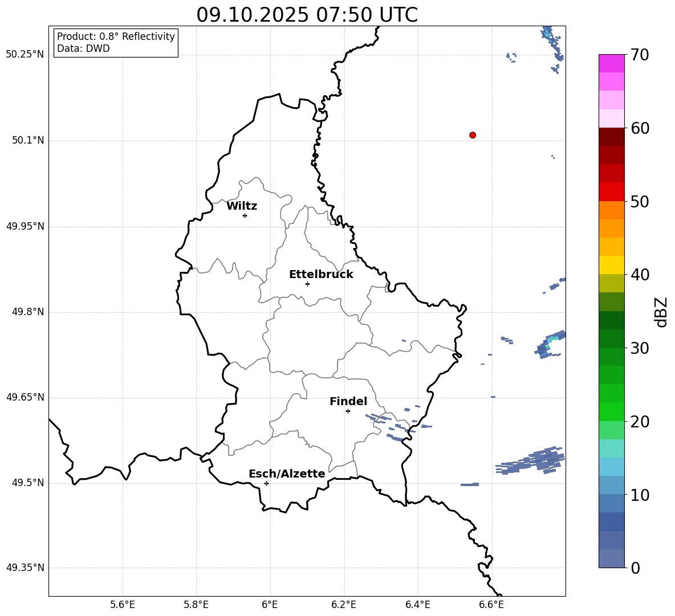
Task: Click the 'Data: DWD' text
Action: (83, 48)
